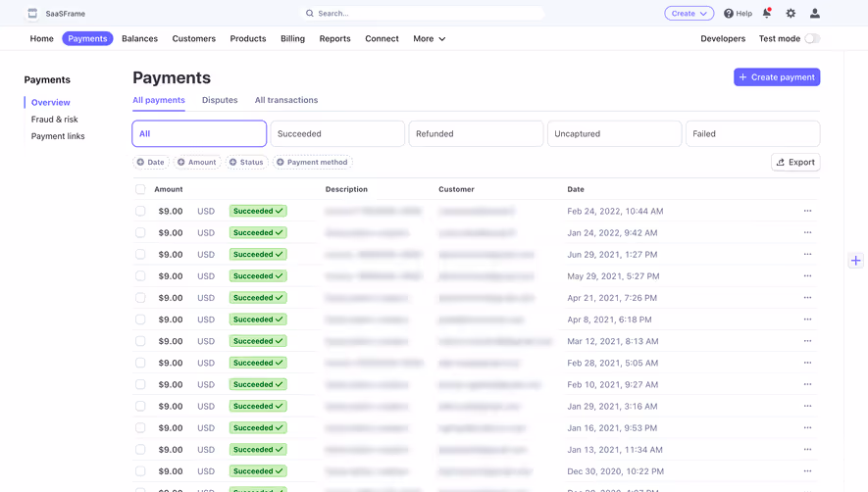Click the SaaSFrame account logo icon
This screenshot has height=492, width=868.
pos(32,14)
